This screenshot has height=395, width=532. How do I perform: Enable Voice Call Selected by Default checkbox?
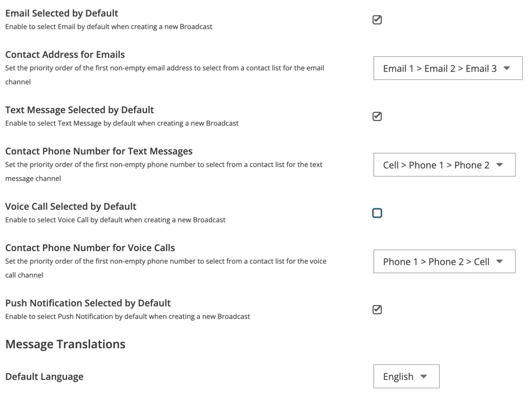[377, 213]
